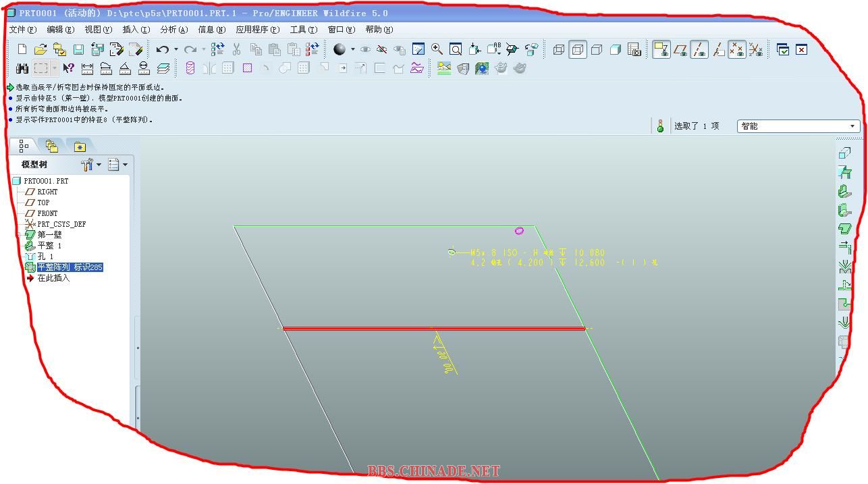Viewport: 868px width, 484px height.
Task: Activate the window with the checkmark icon
Action: (783, 49)
